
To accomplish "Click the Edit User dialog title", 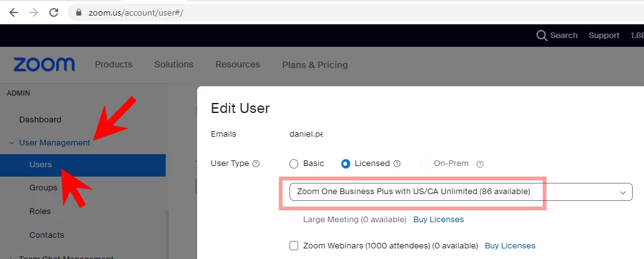I will (x=240, y=108).
